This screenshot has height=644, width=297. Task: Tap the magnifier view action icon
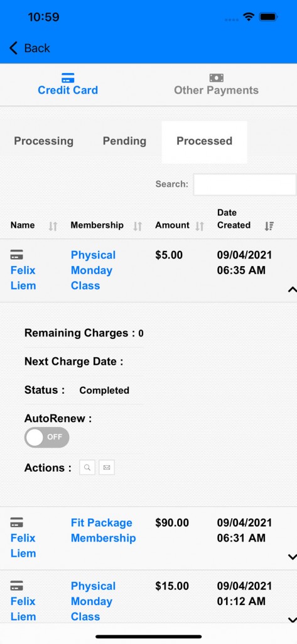click(x=87, y=467)
